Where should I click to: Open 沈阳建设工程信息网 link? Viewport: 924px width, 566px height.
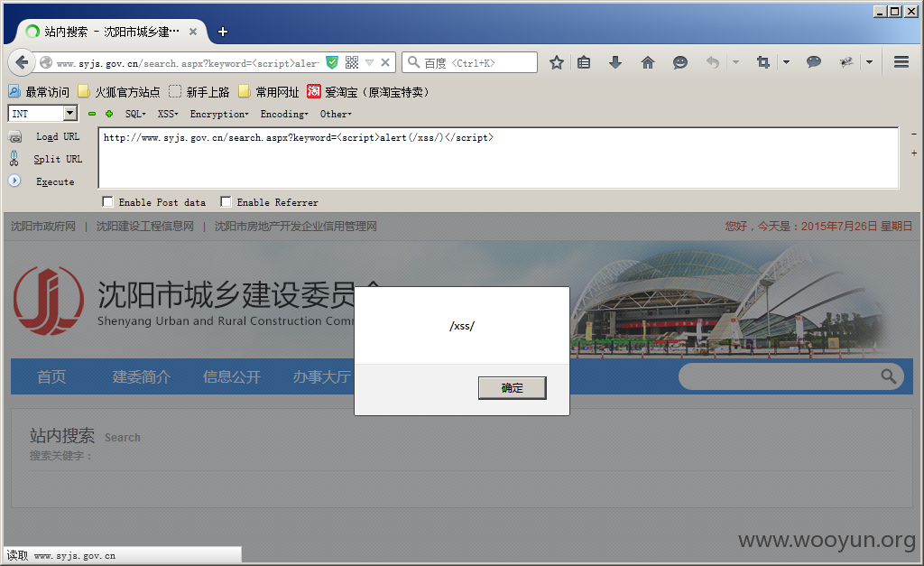(145, 227)
